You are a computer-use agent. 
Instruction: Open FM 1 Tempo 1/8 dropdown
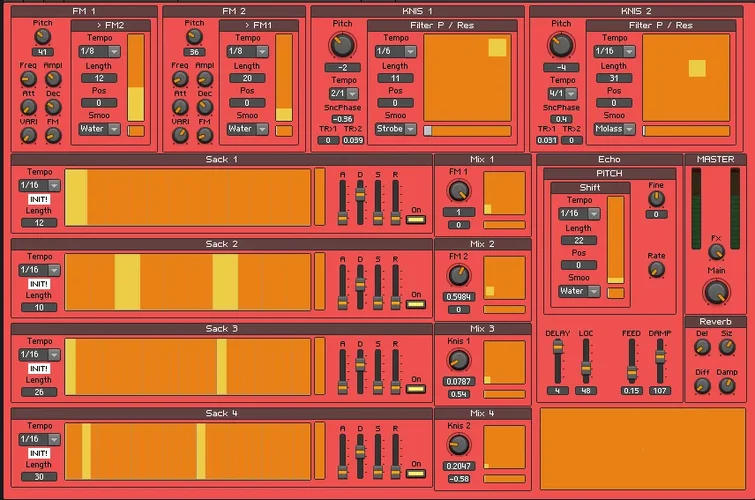pos(100,51)
